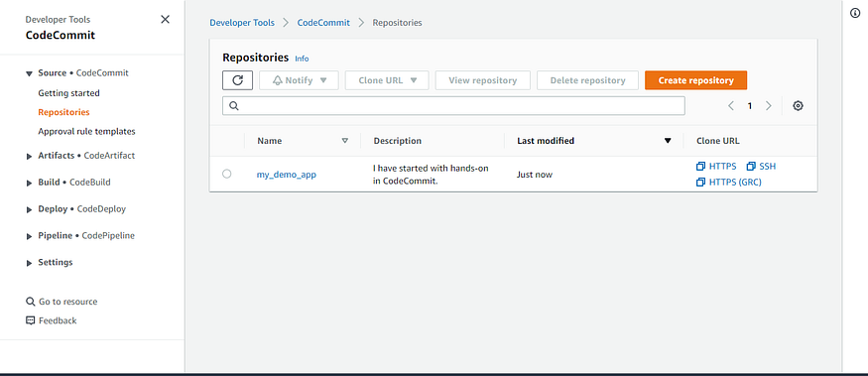Go to next page arrow
Image resolution: width=868 pixels, height=376 pixels.
769,106
